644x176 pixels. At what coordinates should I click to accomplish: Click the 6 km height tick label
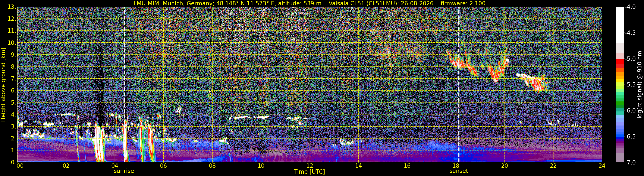coord(13,91)
